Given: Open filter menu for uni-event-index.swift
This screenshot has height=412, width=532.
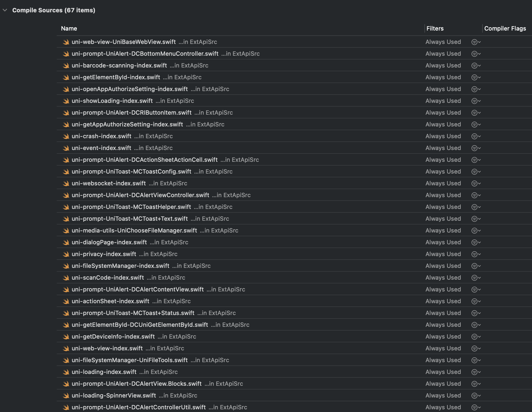Looking at the screenshot, I should [x=476, y=148].
